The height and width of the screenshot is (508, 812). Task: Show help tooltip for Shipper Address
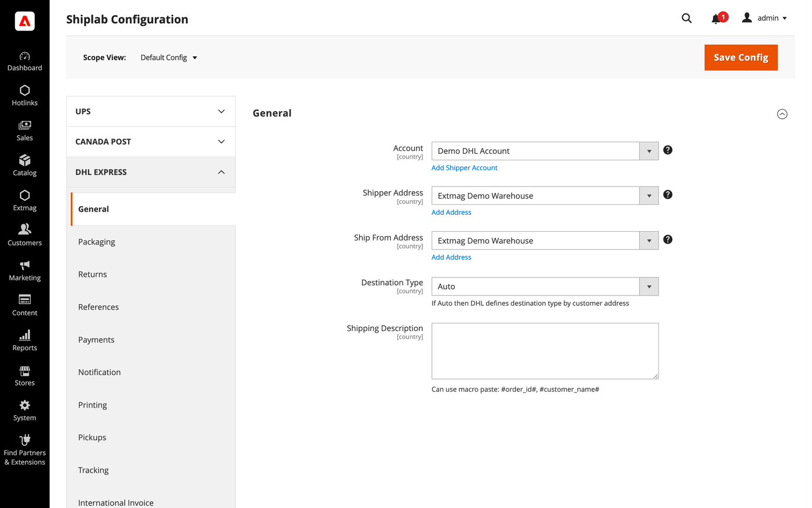tap(668, 194)
